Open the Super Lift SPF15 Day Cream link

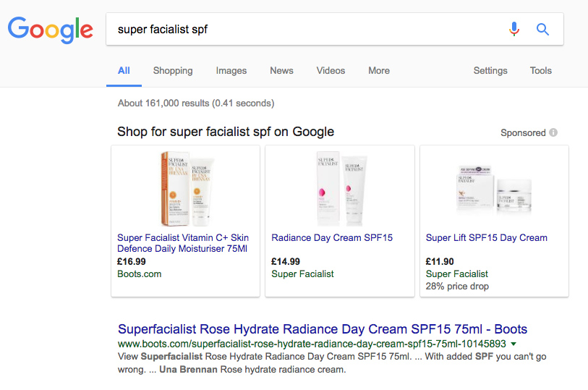(487, 238)
